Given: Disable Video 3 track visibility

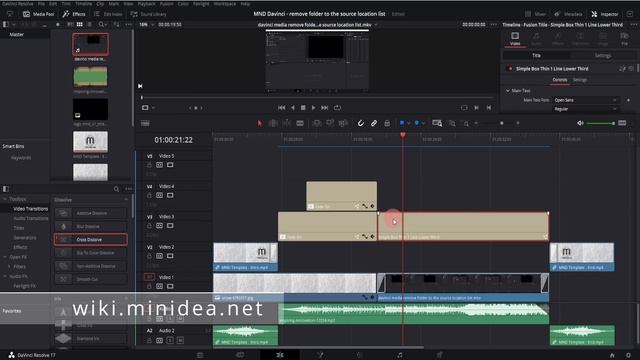Looking at the screenshot, I should 170,226.
